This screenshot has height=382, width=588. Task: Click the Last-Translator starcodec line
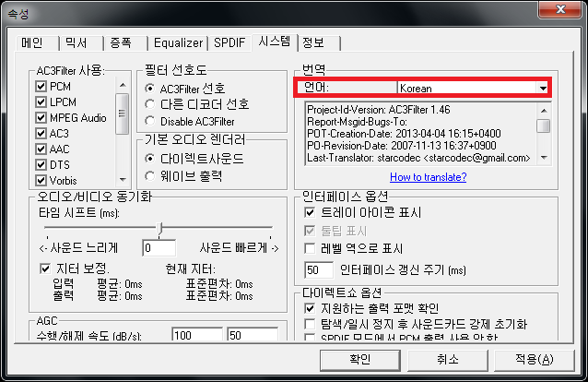418,158
